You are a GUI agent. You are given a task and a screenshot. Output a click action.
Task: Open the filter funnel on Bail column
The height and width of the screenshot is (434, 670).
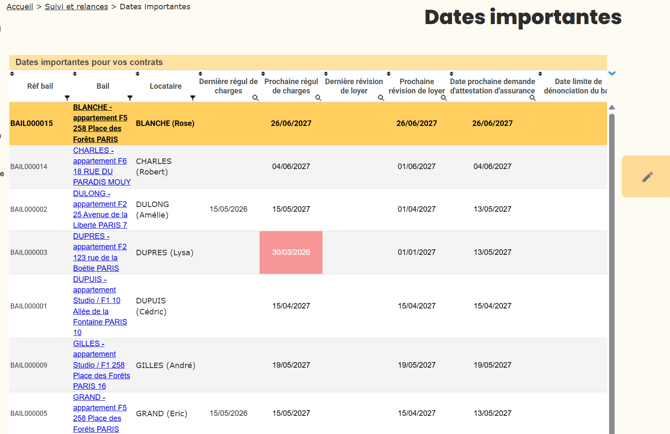(x=130, y=98)
